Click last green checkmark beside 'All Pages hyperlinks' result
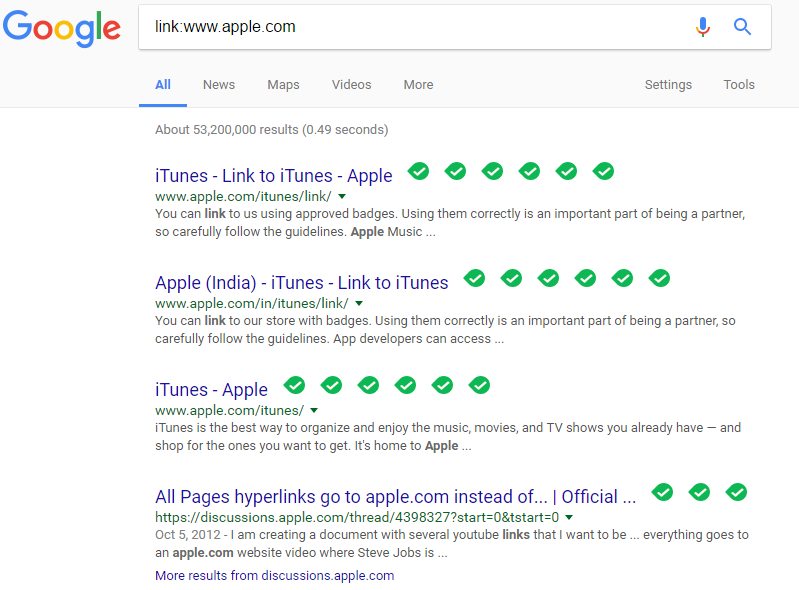Viewport: 799px width, 590px height. [x=736, y=492]
